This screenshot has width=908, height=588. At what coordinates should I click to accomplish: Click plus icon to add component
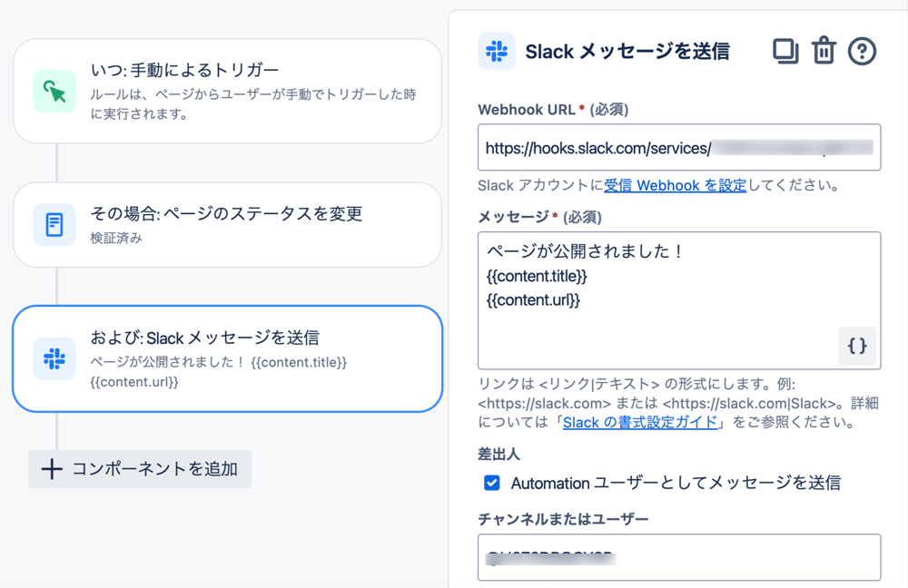coord(52,469)
